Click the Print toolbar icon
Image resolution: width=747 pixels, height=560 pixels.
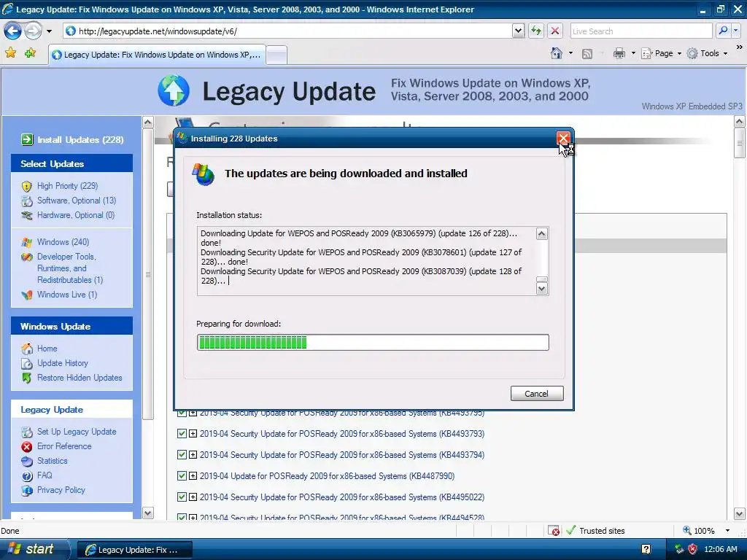[619, 53]
